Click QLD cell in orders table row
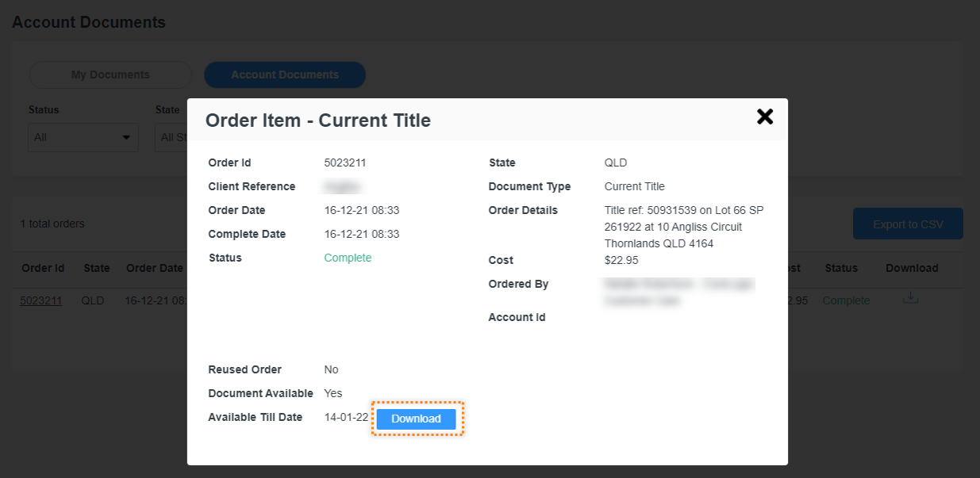Screen dimensions: 980x478 [93, 300]
